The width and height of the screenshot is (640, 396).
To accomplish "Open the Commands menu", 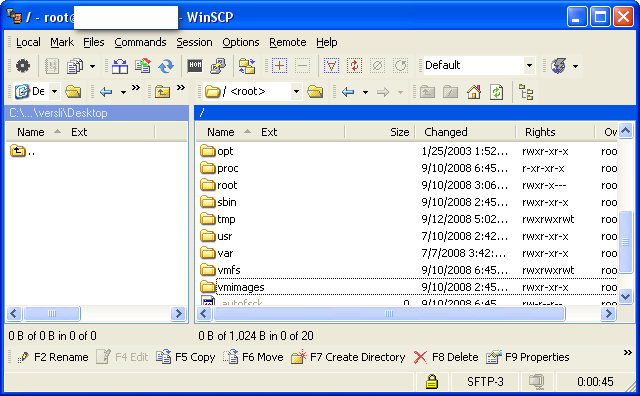I will 140,42.
